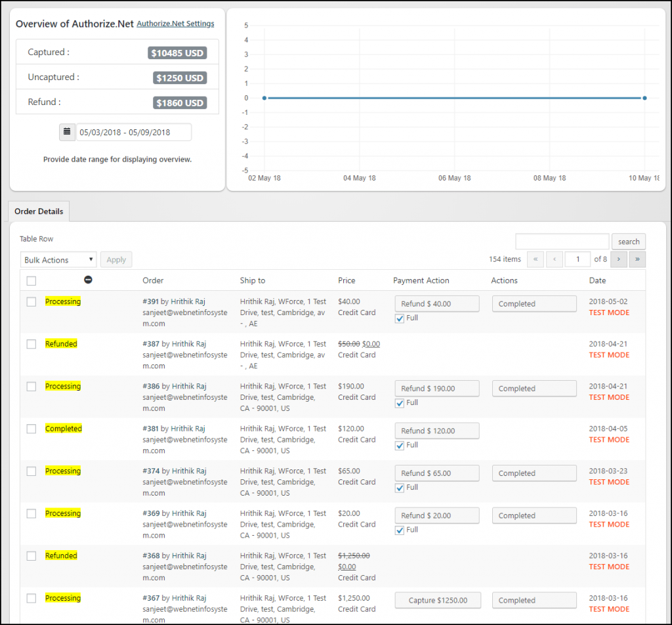Click the 154 items count text

click(x=505, y=259)
